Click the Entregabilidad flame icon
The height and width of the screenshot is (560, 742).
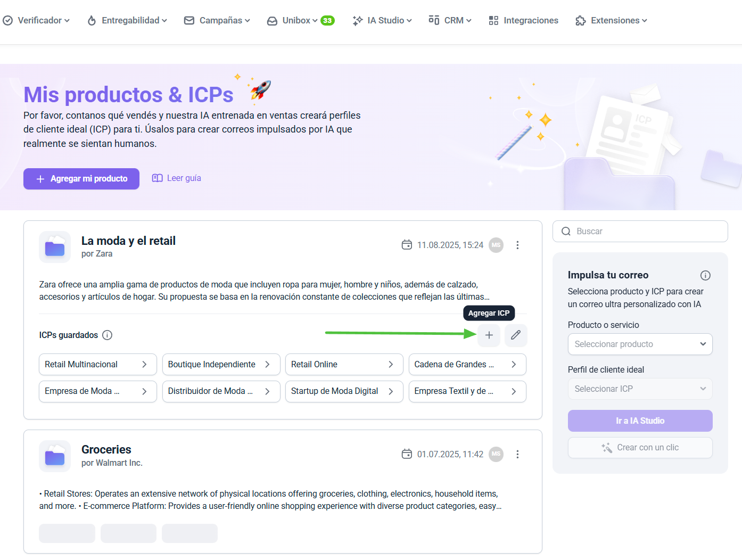[x=92, y=20]
